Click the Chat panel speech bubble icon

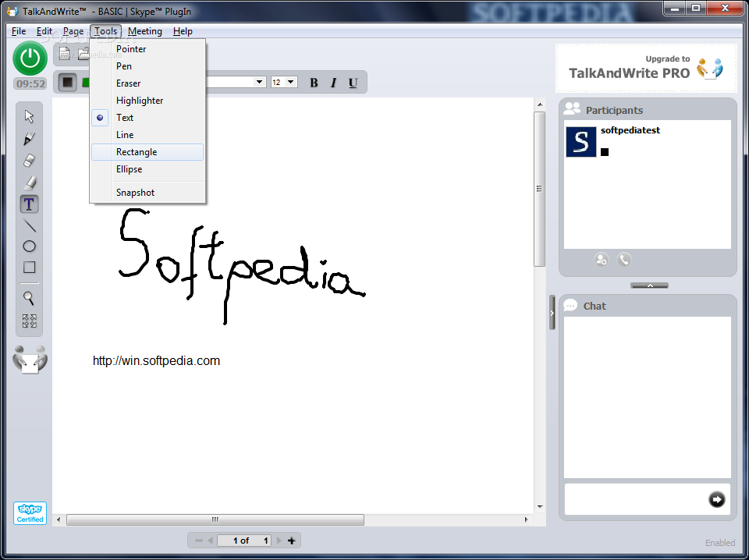570,306
